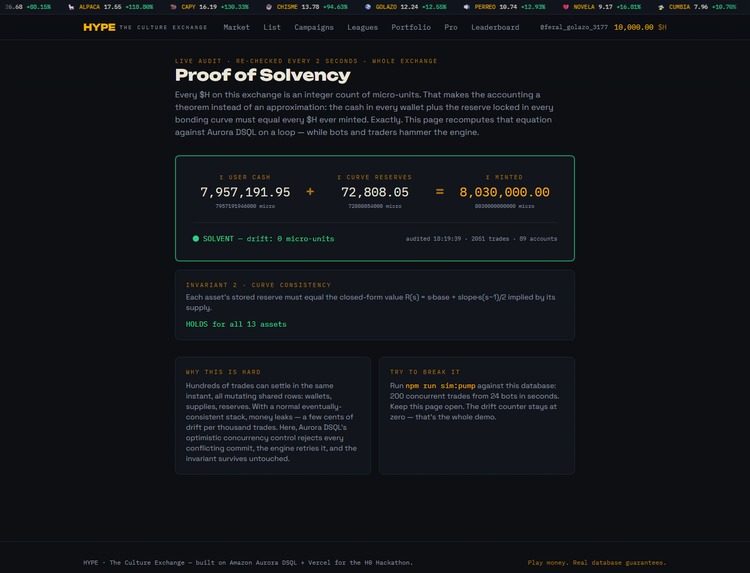The image size is (750, 573).
Task: Click the CUMBIA icon in ticker
Action: (x=661, y=7)
